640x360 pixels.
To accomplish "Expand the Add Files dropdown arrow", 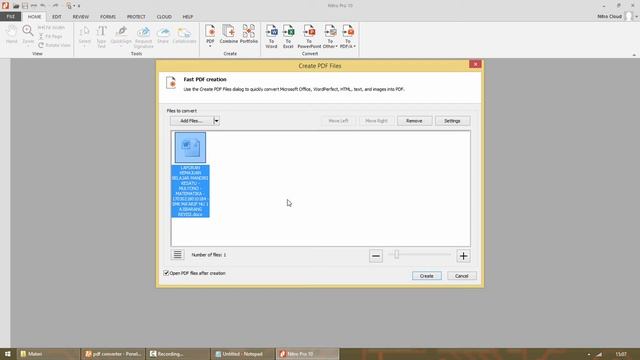I will pos(217,121).
